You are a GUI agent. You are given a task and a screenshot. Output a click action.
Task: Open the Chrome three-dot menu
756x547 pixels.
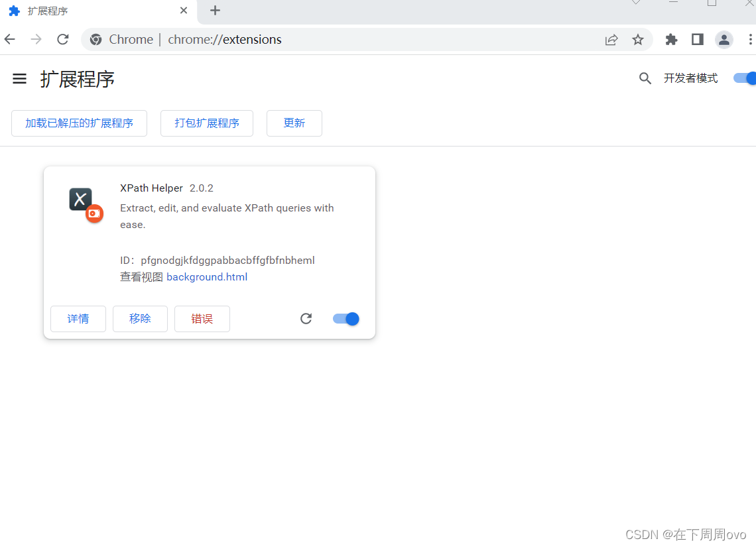750,40
